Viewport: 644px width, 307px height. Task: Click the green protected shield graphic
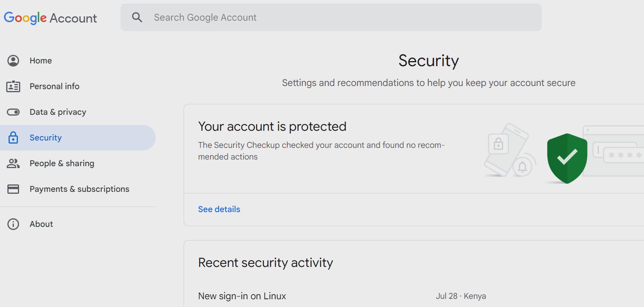coord(567,157)
